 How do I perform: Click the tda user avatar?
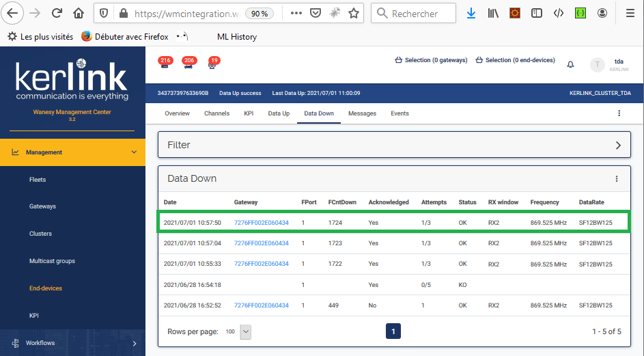tap(598, 65)
